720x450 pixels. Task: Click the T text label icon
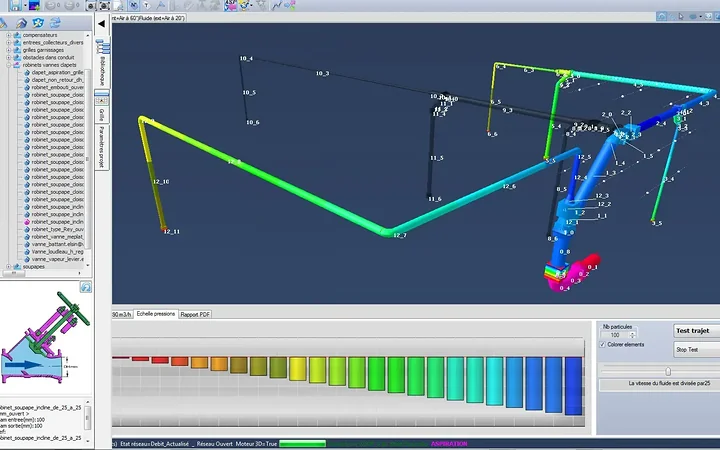147,6
